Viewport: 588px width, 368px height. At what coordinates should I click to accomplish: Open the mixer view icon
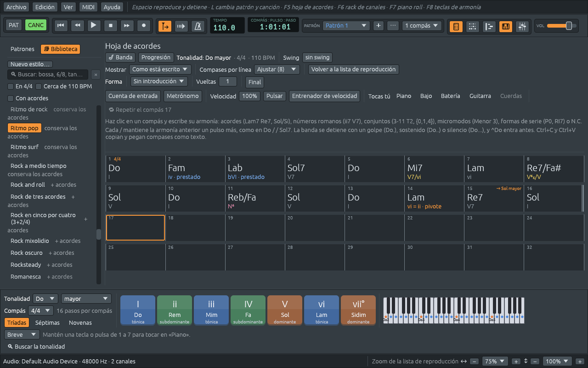[x=522, y=26]
